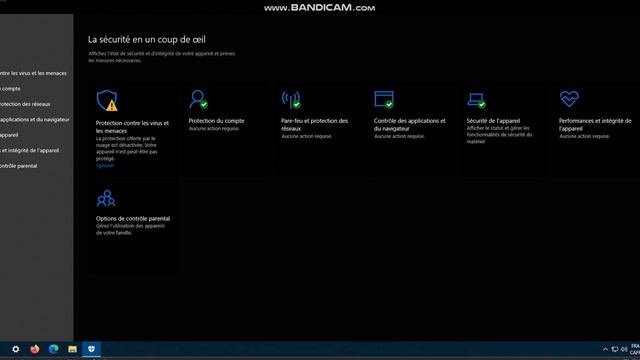Viewport: 640px width, 360px height.
Task: Click the account protection person icon
Action: click(x=198, y=99)
